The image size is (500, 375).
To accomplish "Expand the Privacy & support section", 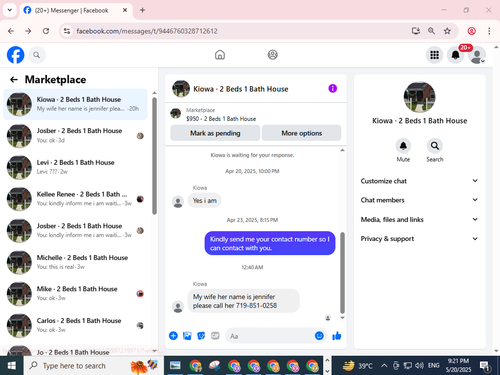I will click(x=419, y=239).
